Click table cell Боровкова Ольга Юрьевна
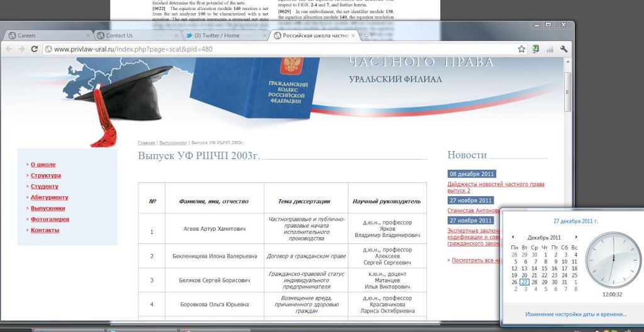Screen dimensions: 644x332 214,304
